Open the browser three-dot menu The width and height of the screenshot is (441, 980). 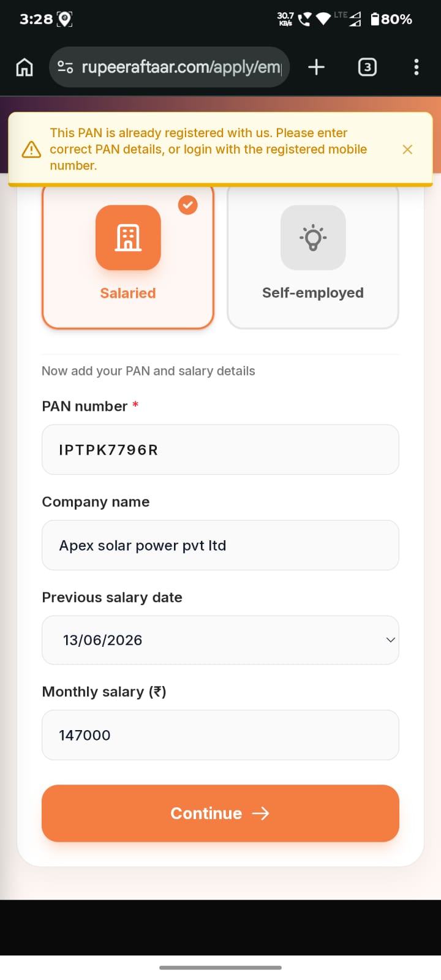tap(417, 67)
